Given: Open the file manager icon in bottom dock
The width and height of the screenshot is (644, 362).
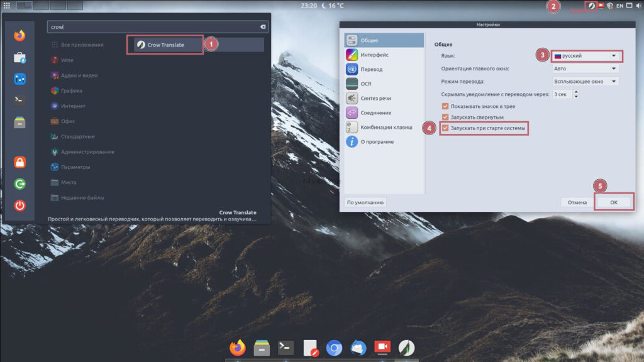Looking at the screenshot, I should pos(262,348).
